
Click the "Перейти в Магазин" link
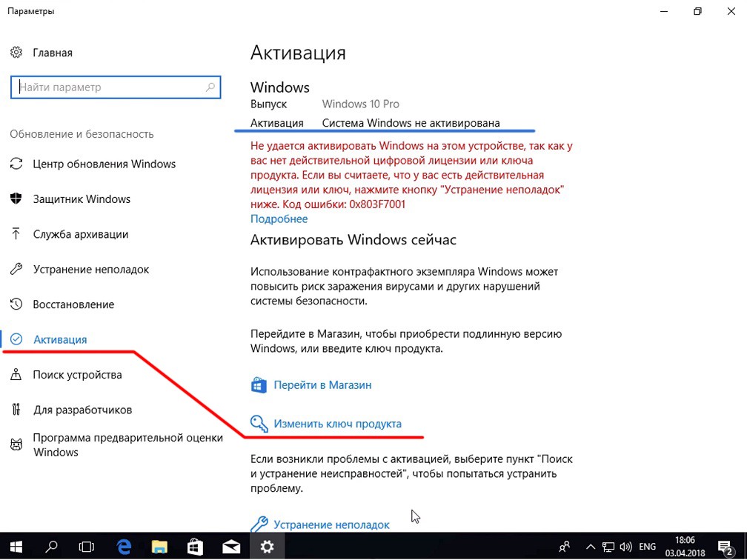[322, 384]
